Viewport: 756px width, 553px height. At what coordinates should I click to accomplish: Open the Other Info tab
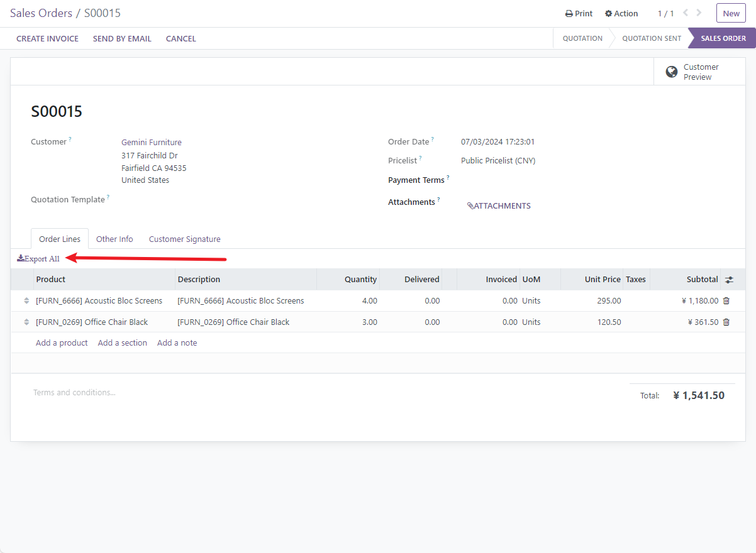(x=114, y=239)
